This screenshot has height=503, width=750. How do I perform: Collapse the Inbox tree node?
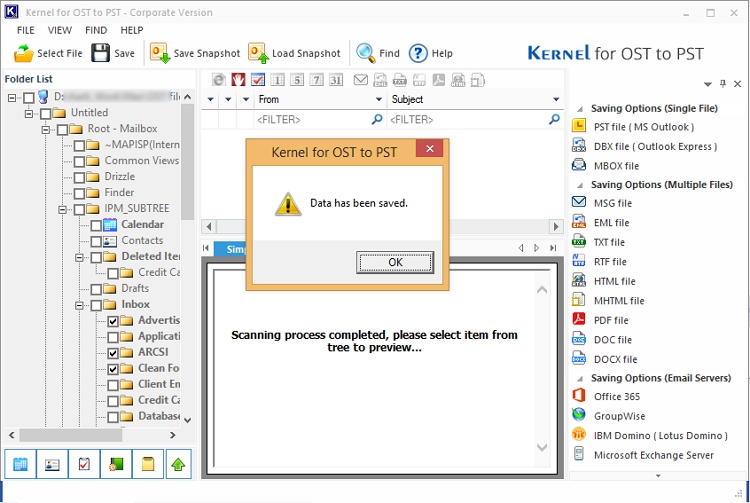click(79, 306)
